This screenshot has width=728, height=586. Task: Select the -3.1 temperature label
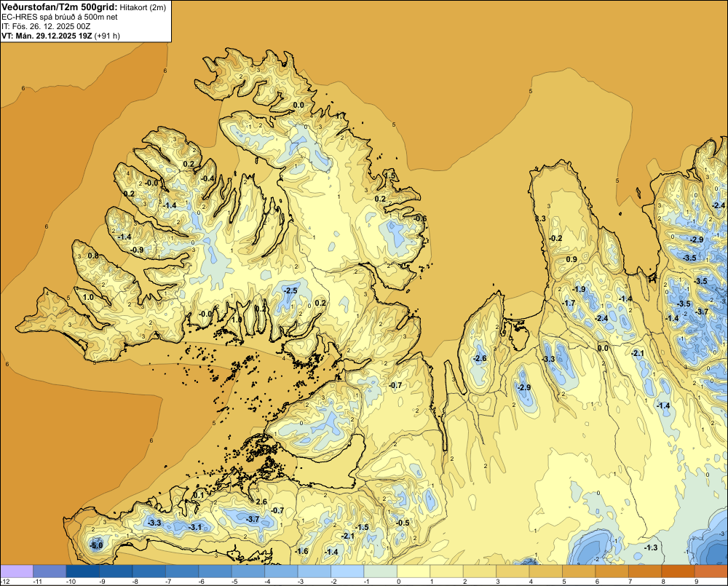point(195,527)
